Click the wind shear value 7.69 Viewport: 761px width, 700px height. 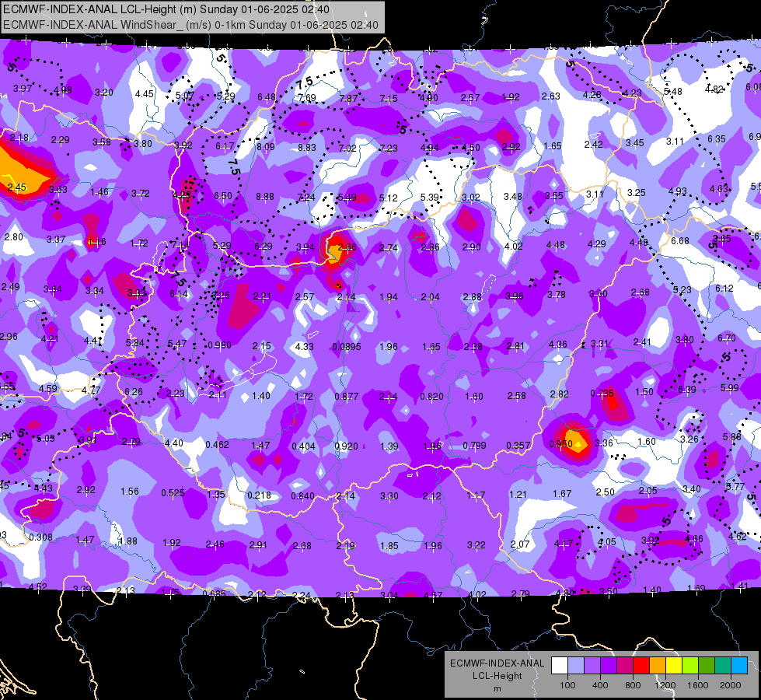click(x=307, y=98)
